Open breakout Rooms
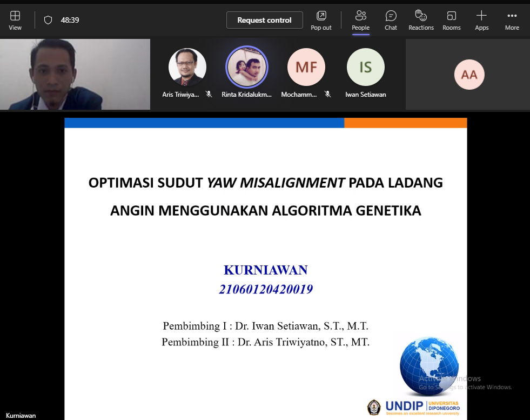 pyautogui.click(x=451, y=20)
